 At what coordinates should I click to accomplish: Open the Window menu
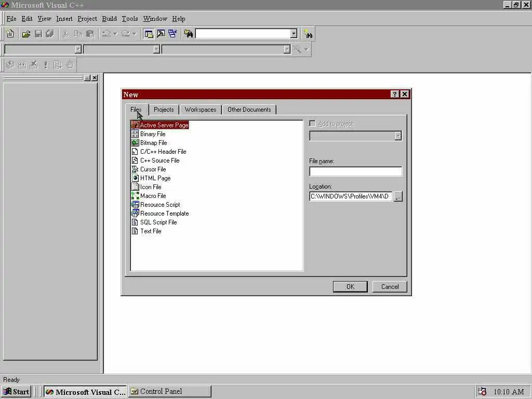tap(155, 19)
